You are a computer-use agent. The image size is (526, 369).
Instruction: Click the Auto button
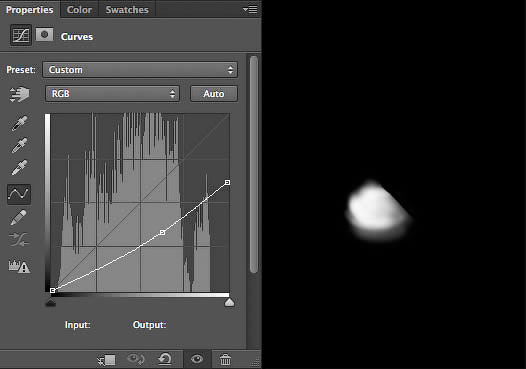coord(214,94)
